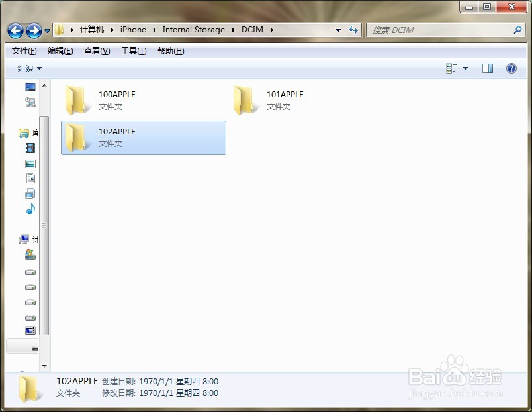Click the folder icon in the address bar
The width and height of the screenshot is (532, 412).
click(59, 30)
